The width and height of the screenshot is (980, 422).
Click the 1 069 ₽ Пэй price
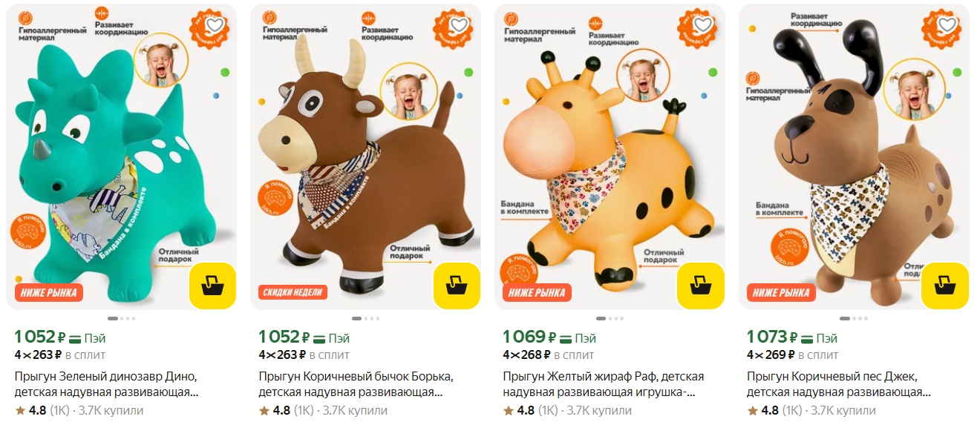pos(549,337)
